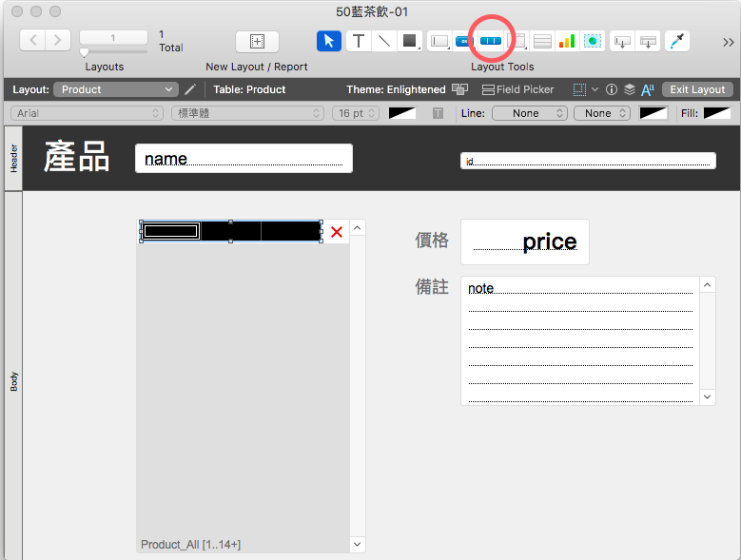The width and height of the screenshot is (741, 560).
Task: Click the text color swatch
Action: point(402,113)
